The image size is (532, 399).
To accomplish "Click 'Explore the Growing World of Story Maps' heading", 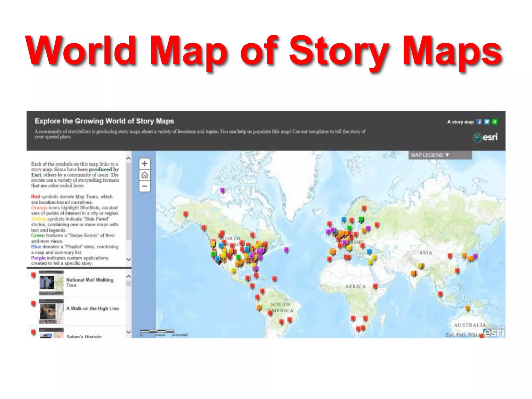I will coord(104,121).
